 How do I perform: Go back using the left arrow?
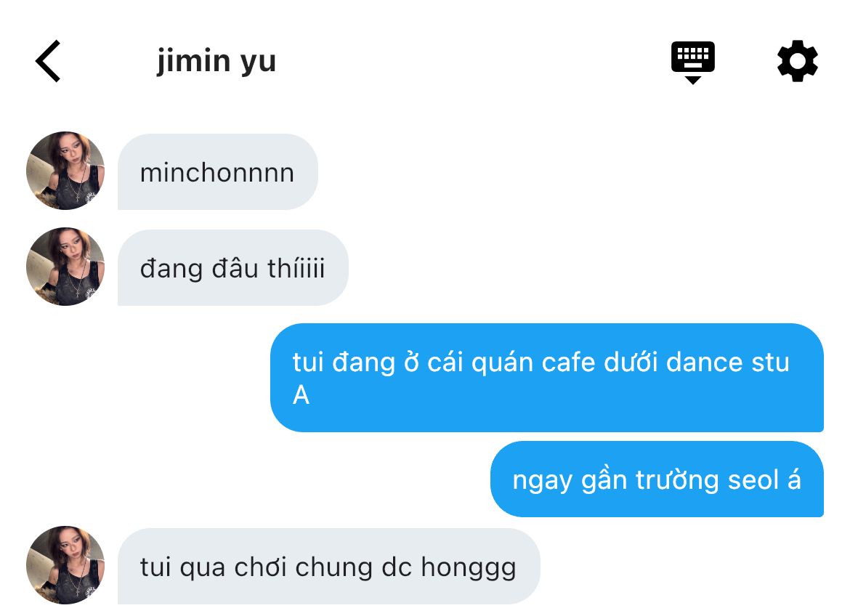tap(48, 61)
